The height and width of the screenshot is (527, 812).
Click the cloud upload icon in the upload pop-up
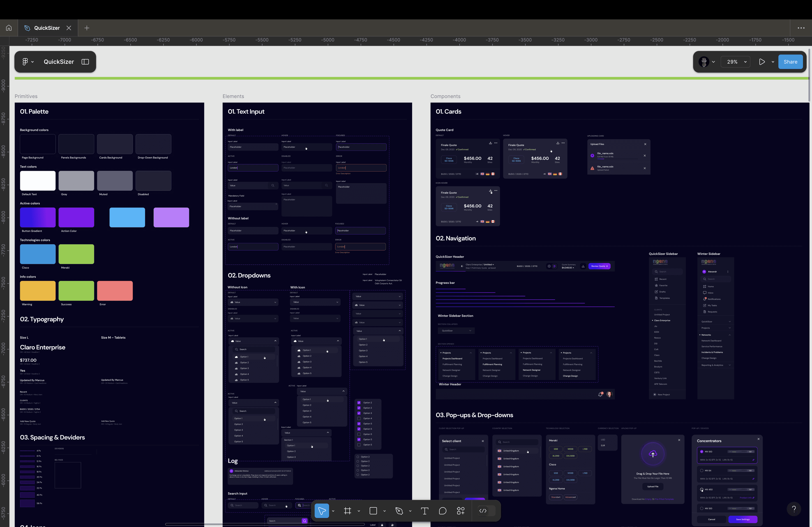click(x=653, y=454)
